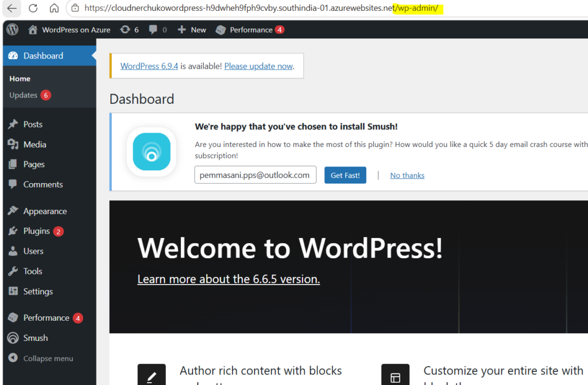Viewport: 588px width, 385px height.
Task: Open the Pages menu label
Action: point(34,165)
